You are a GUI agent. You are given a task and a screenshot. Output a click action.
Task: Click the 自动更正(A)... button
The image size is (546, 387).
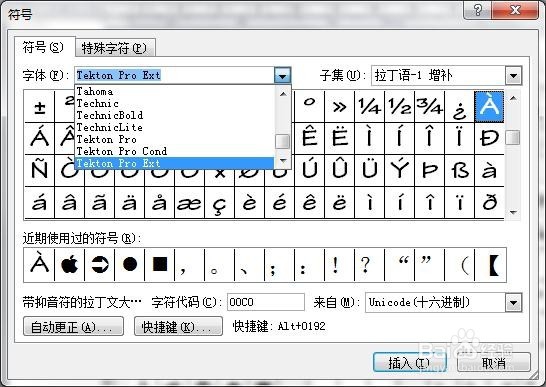pyautogui.click(x=73, y=327)
